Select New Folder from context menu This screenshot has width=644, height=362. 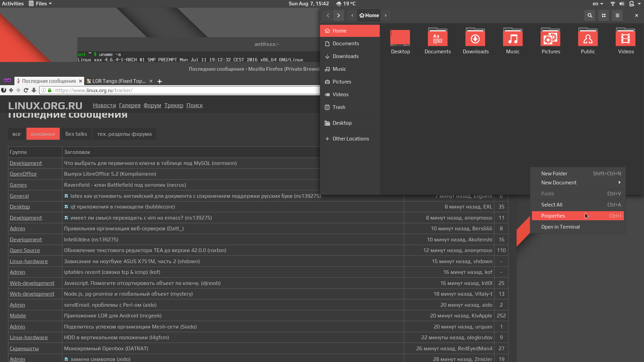pos(578,173)
